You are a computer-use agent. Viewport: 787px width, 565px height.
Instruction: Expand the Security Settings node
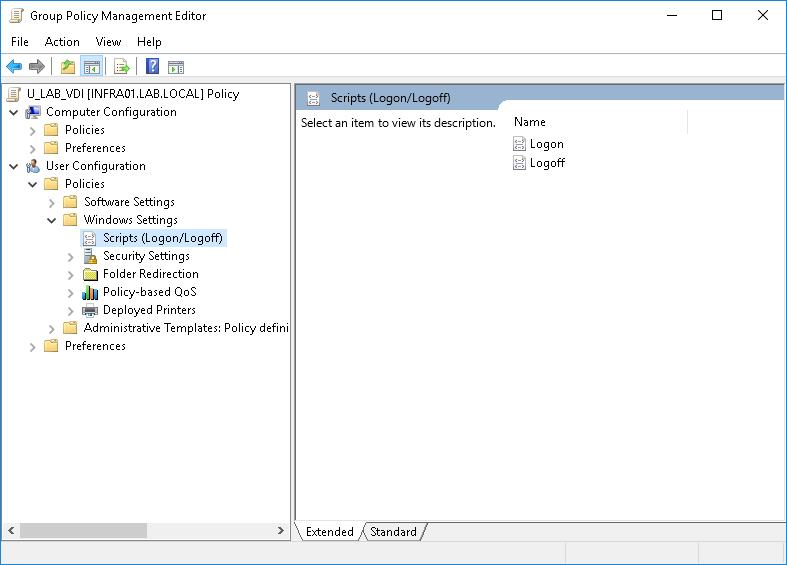(x=71, y=256)
